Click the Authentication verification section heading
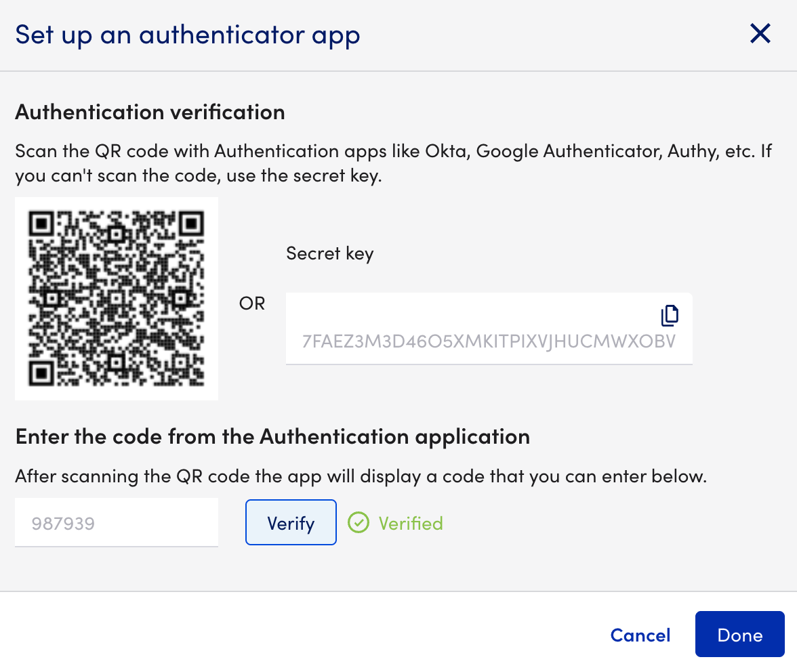 pyautogui.click(x=150, y=111)
